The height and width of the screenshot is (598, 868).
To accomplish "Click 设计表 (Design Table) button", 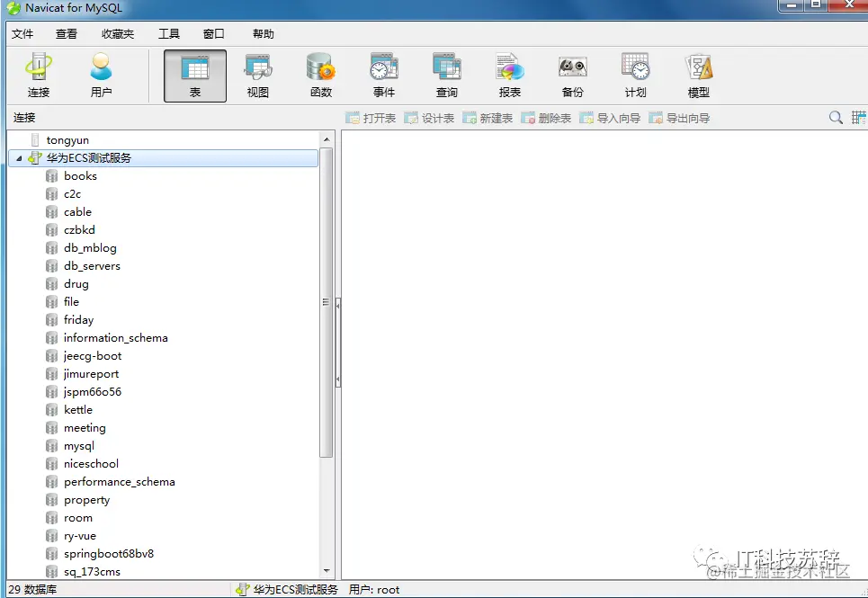I will pyautogui.click(x=429, y=118).
